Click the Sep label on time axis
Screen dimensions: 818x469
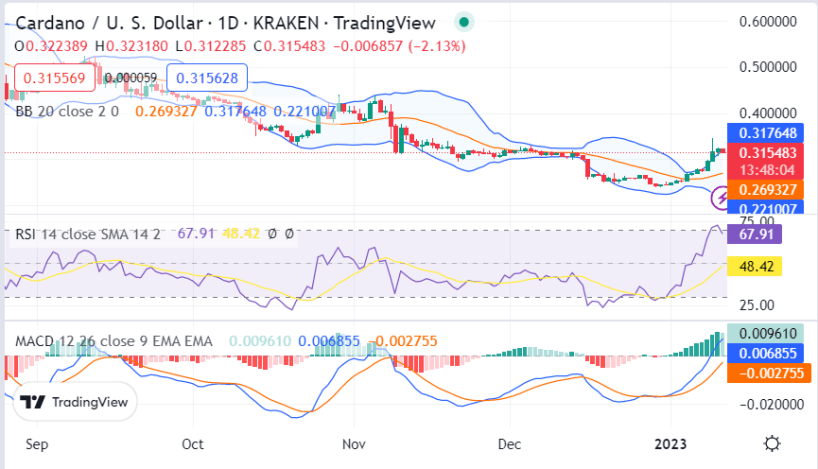click(x=37, y=444)
